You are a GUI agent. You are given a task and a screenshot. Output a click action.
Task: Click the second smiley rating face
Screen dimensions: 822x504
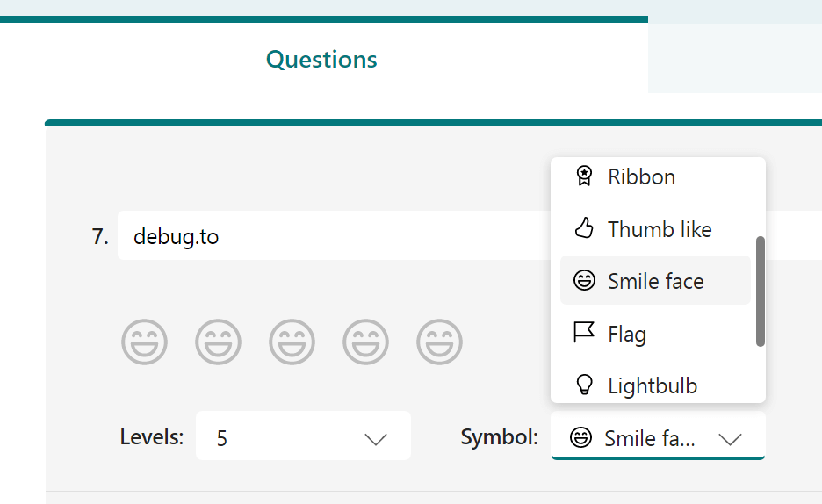coord(218,342)
